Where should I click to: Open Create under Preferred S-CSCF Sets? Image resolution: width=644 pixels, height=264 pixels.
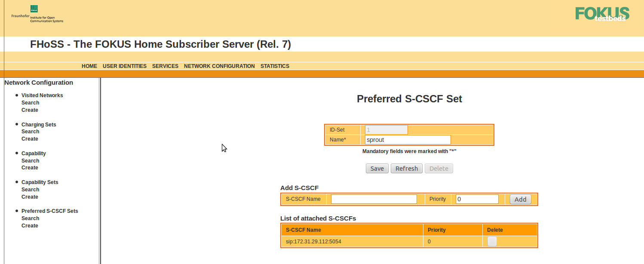point(29,225)
